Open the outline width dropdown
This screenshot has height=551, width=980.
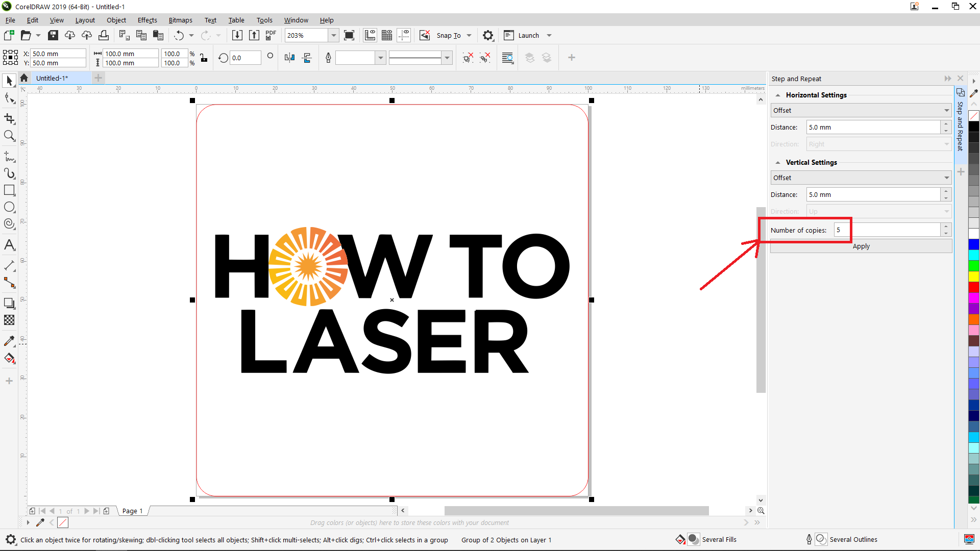click(x=381, y=58)
